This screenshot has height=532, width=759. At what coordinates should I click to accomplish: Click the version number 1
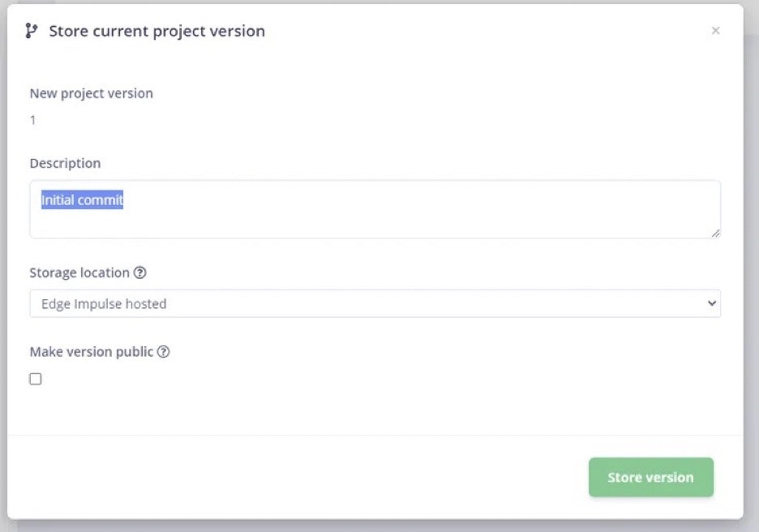pyautogui.click(x=32, y=120)
